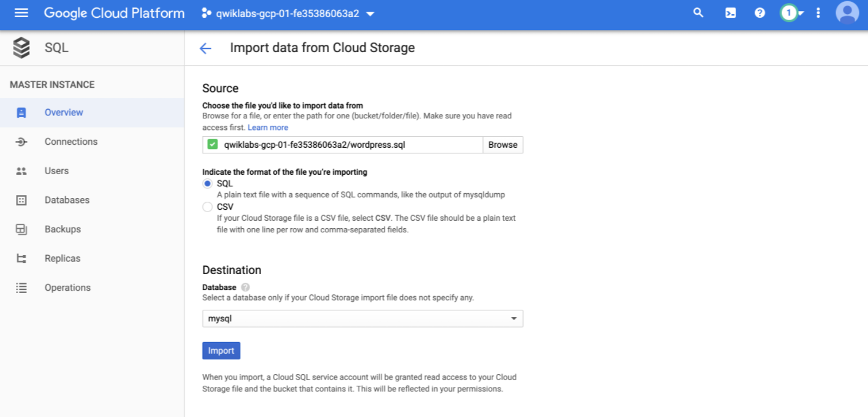This screenshot has height=417, width=868.
Task: Click the MASTER INSTANCE heading
Action: tap(52, 85)
